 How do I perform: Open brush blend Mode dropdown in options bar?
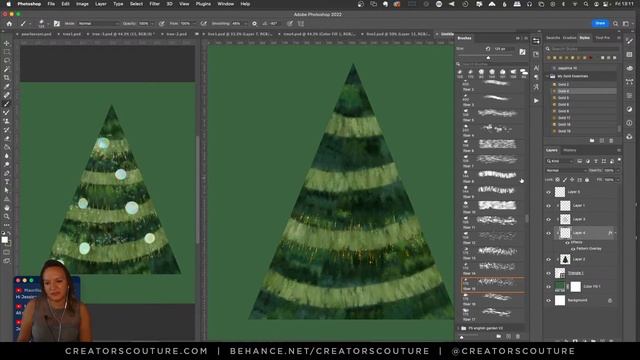coord(98,24)
